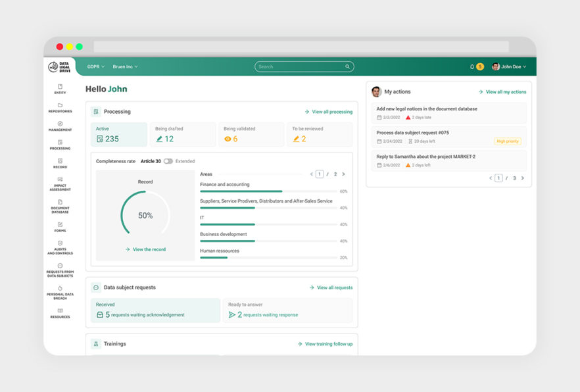
Task: Open the GDPR dropdown in the header
Action: click(x=95, y=66)
